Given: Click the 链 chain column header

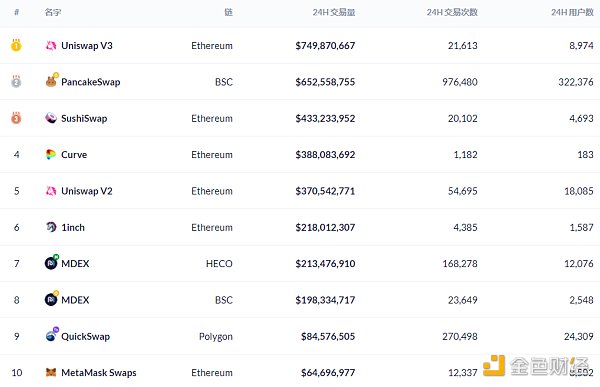Looking at the screenshot, I should click(228, 12).
